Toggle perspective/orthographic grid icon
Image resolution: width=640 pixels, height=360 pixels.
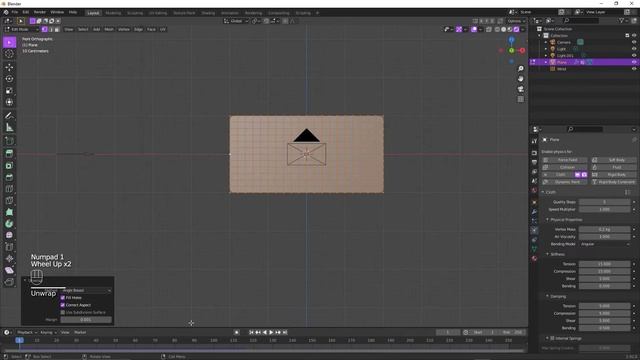tap(520, 99)
